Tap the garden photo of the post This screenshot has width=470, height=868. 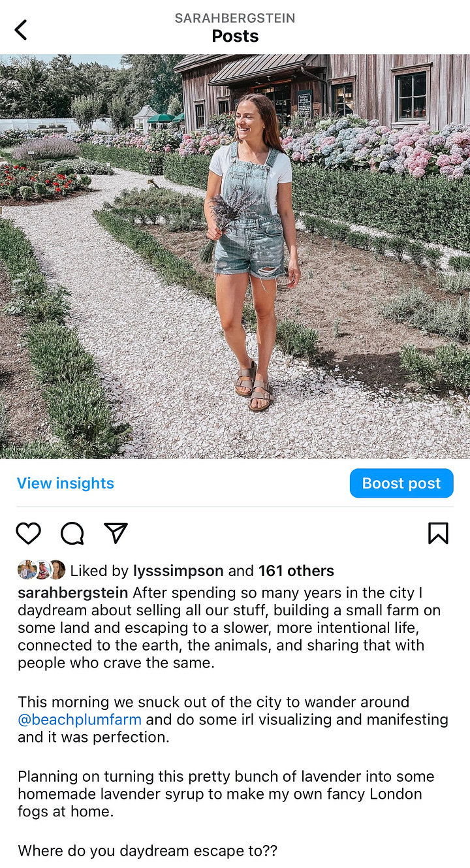click(235, 257)
